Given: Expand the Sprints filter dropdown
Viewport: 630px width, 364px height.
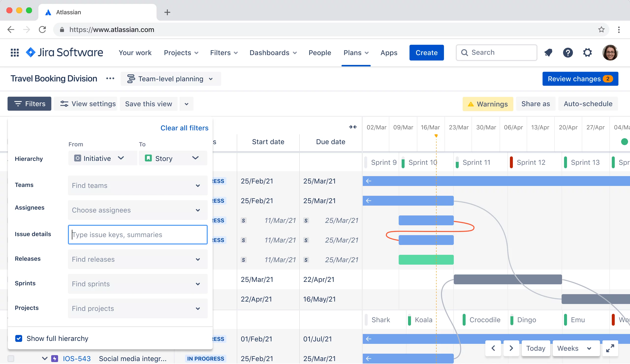Looking at the screenshot, I should (x=197, y=283).
